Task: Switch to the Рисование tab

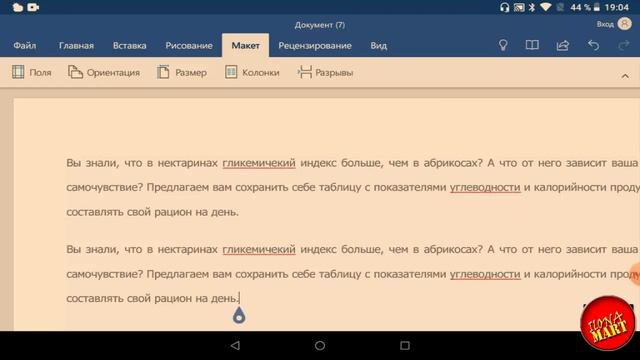Action: click(x=189, y=45)
